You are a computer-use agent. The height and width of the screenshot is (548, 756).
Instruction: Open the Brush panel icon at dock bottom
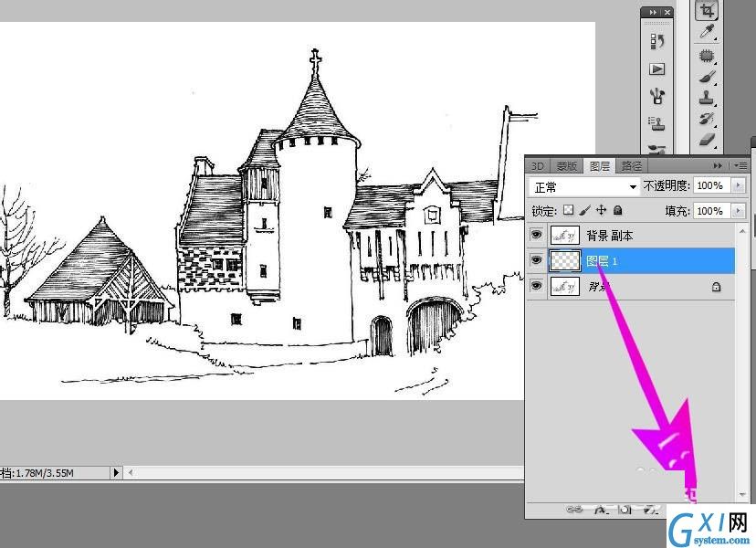[x=657, y=149]
